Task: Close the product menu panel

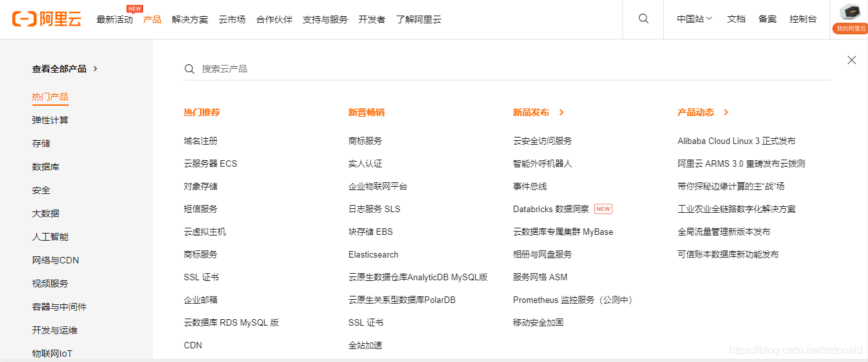Action: pyautogui.click(x=852, y=60)
